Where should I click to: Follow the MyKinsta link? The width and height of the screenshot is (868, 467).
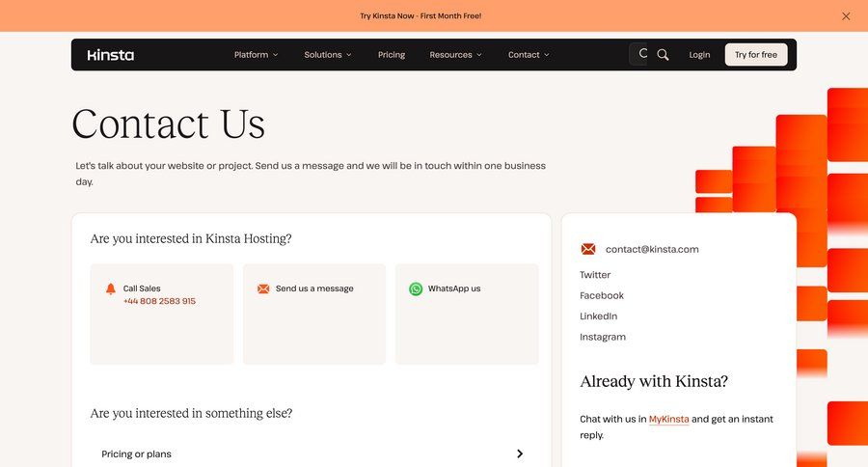[668, 420]
